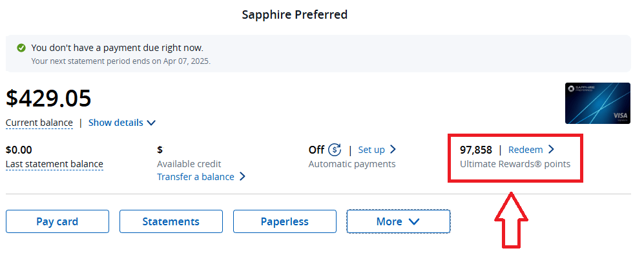The image size is (644, 264).
Task: Click the arrow icon next to Redeem
Action: [x=551, y=150]
